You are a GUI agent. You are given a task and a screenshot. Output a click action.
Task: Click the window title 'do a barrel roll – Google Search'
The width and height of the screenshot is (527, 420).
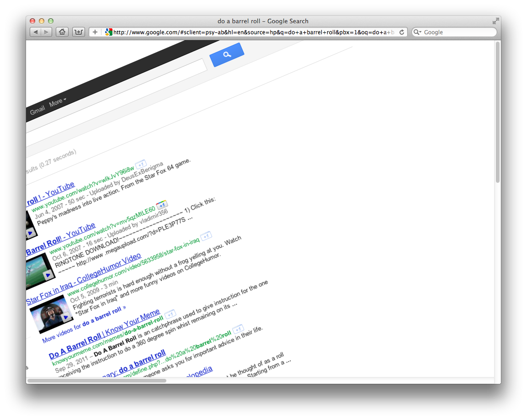[263, 21]
